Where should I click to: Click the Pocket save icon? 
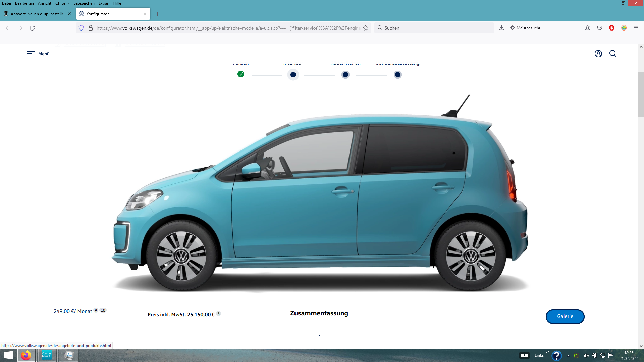[600, 28]
